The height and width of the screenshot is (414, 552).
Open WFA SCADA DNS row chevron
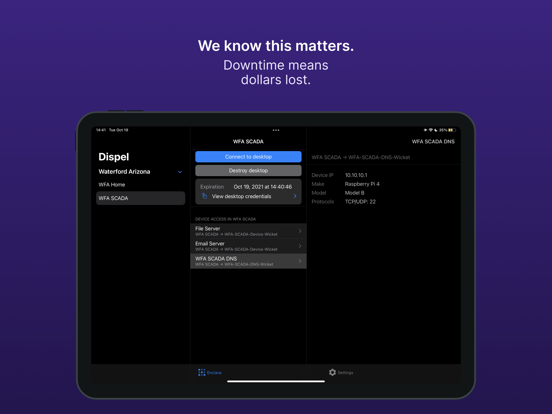coord(300,261)
